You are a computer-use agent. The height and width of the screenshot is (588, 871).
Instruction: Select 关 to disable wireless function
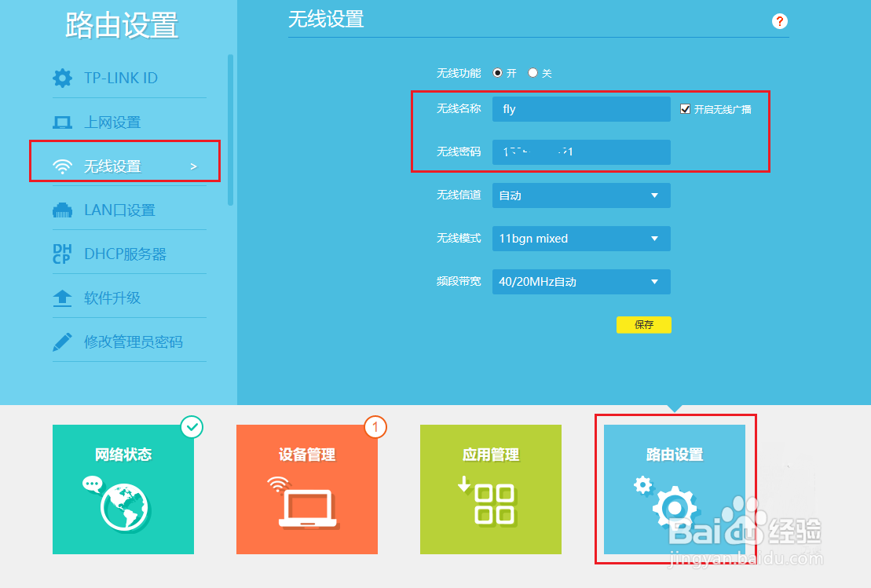tap(531, 73)
